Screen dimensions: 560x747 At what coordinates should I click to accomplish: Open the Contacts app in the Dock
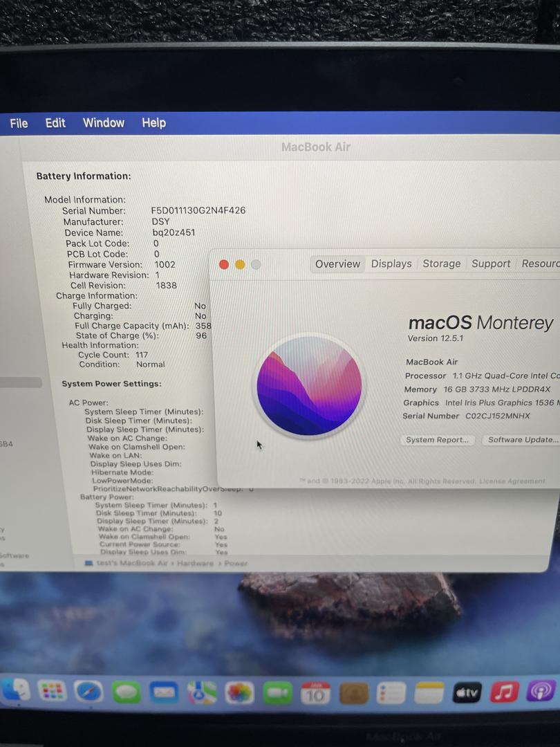point(353,693)
